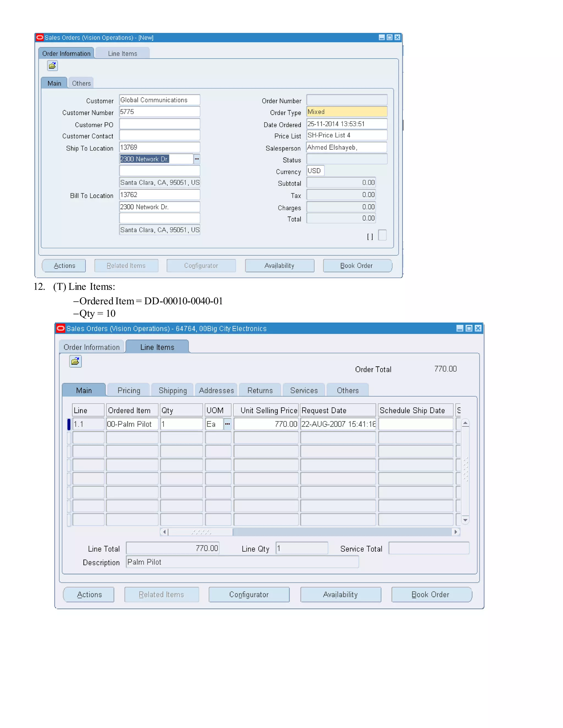Open list of values beside 2300 Network Dr.
This screenshot has height=728, width=563.
coord(197,159)
